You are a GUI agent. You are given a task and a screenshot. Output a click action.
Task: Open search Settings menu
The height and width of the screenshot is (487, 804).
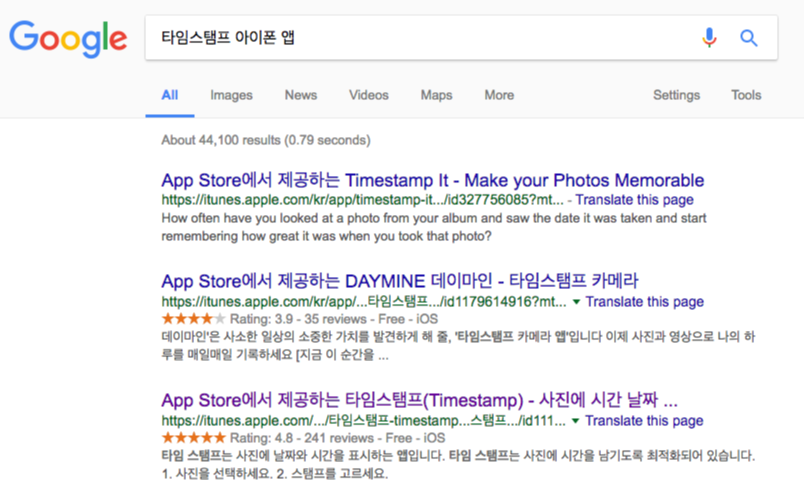[676, 95]
